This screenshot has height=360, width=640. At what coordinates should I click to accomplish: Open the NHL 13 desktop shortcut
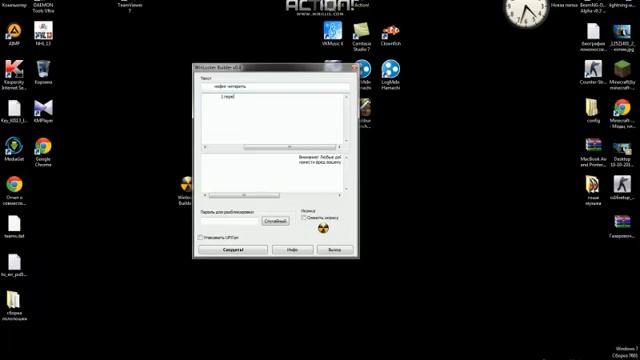coord(43,32)
